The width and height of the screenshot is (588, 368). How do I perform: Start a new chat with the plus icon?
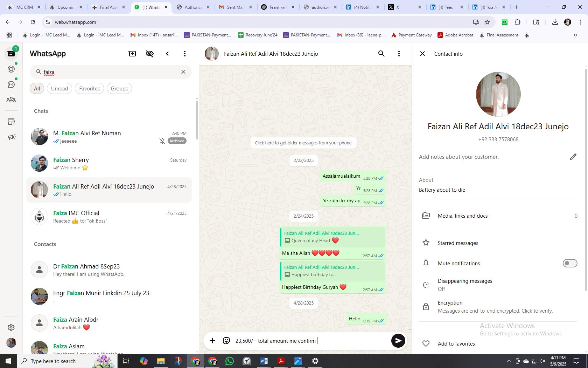tap(132, 54)
